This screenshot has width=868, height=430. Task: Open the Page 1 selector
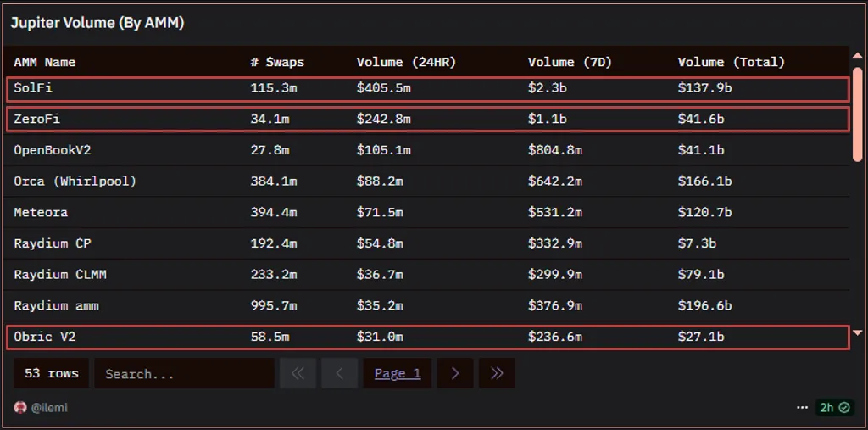pyautogui.click(x=398, y=373)
